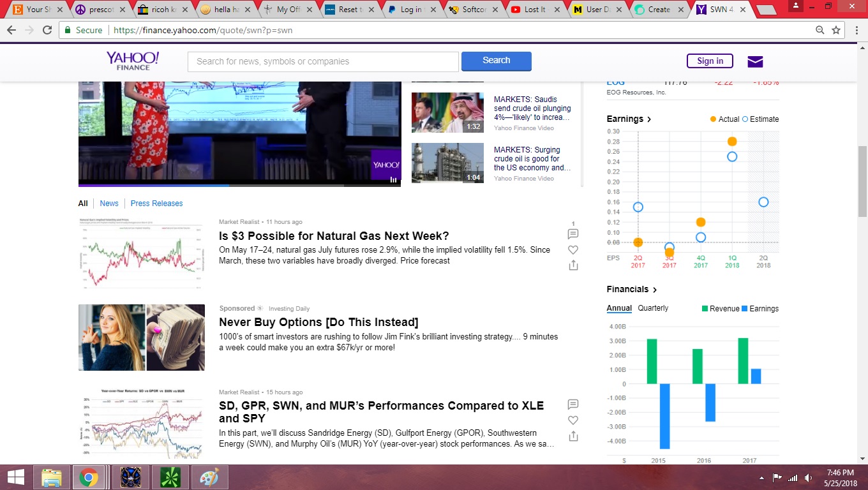Filter stories by Press Releases tab
Screen dimensions: 868x490
coord(156,204)
